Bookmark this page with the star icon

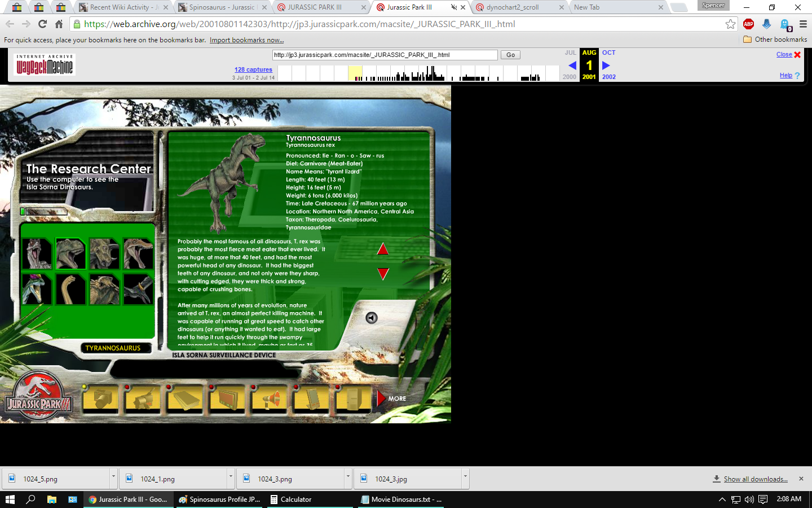click(730, 24)
